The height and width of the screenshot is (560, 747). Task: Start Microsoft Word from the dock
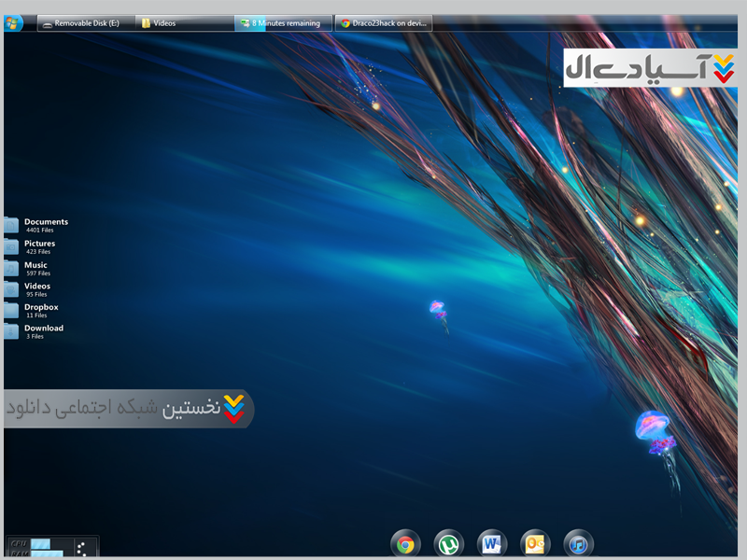coord(492,544)
